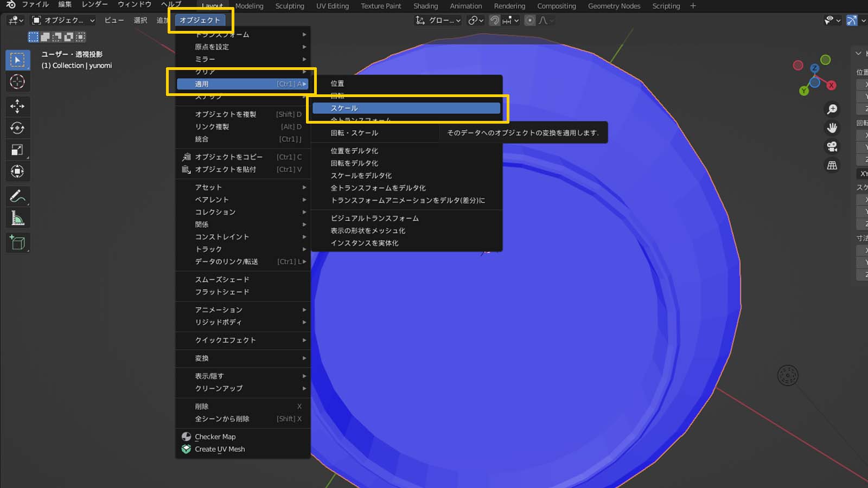Click the red X axis gizmo
The image size is (868, 488).
point(831,86)
